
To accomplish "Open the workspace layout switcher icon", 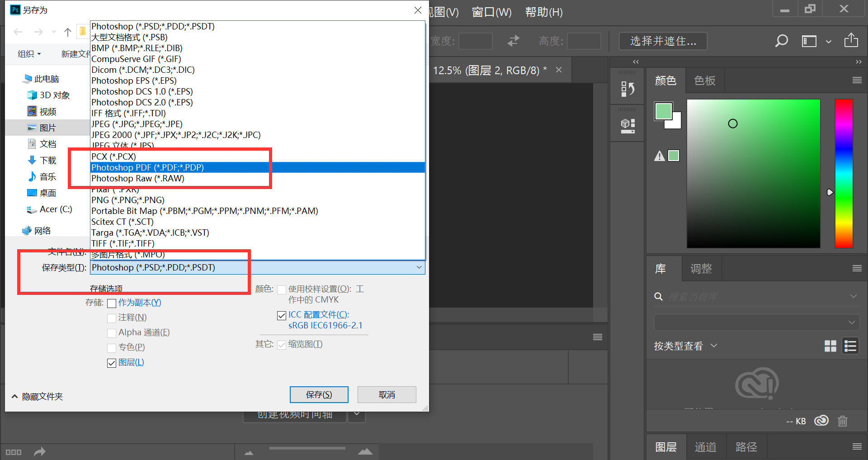I will 809,41.
